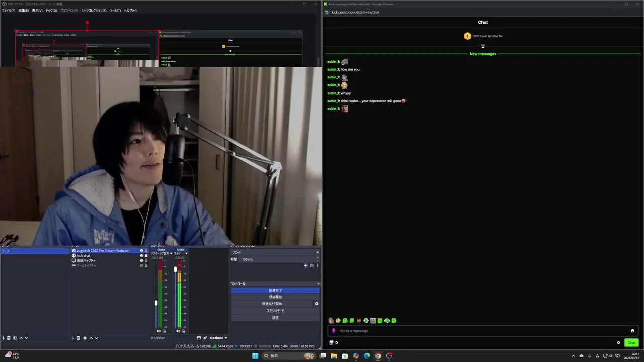Stop streaming with 配信終了 button
The width and height of the screenshot is (644, 362).
pyautogui.click(x=275, y=290)
